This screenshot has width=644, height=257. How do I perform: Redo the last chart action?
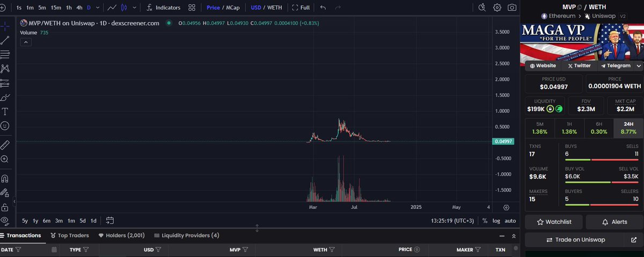(x=338, y=8)
